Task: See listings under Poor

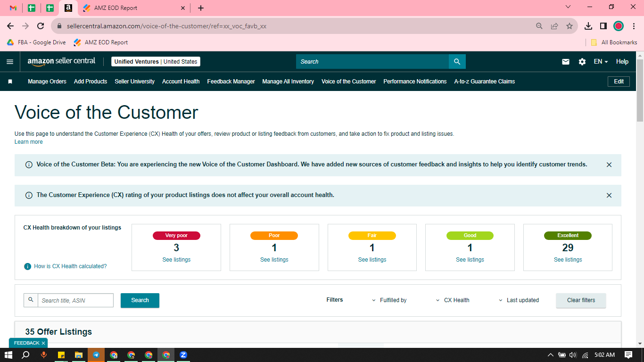Action: pyautogui.click(x=274, y=260)
